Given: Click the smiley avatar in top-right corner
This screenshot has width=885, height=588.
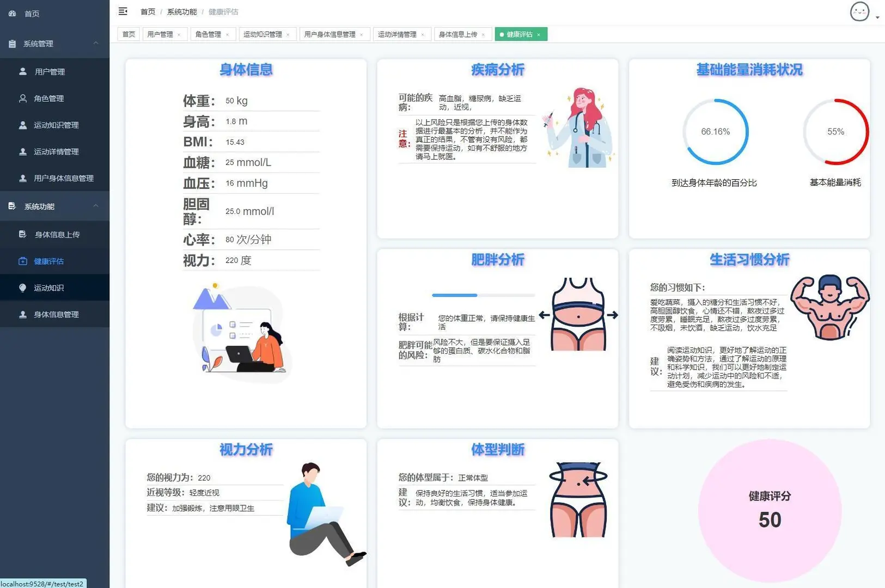Looking at the screenshot, I should (x=859, y=11).
